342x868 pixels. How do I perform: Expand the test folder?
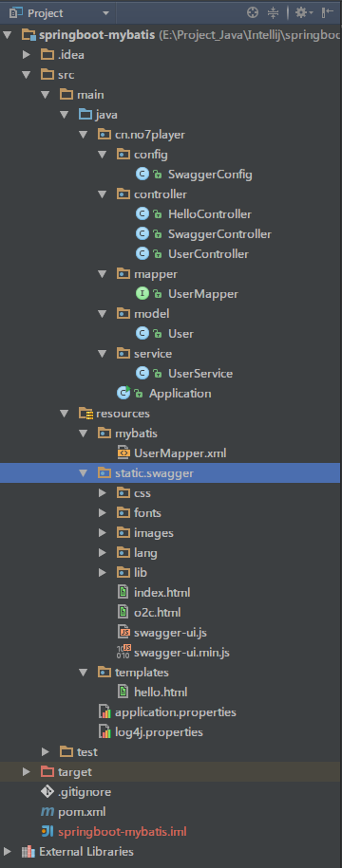[x=46, y=752]
